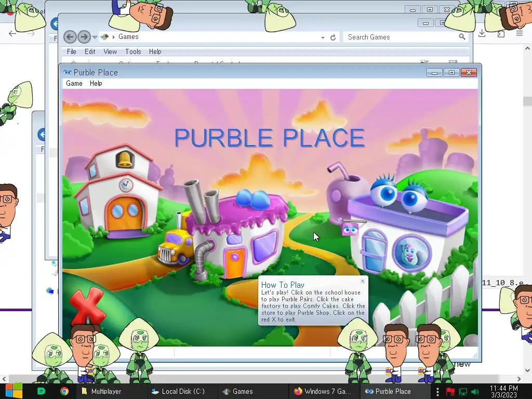Click the browser downloads arrow icon

tap(482, 33)
